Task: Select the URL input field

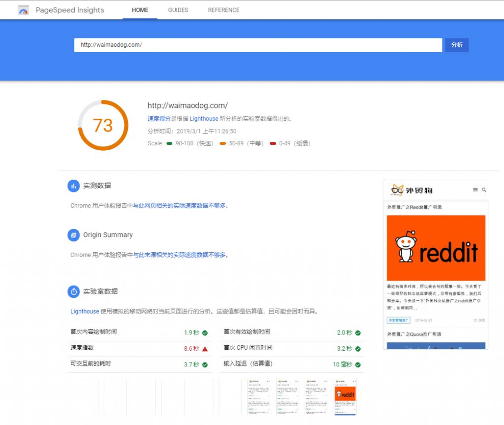Action: click(246, 45)
